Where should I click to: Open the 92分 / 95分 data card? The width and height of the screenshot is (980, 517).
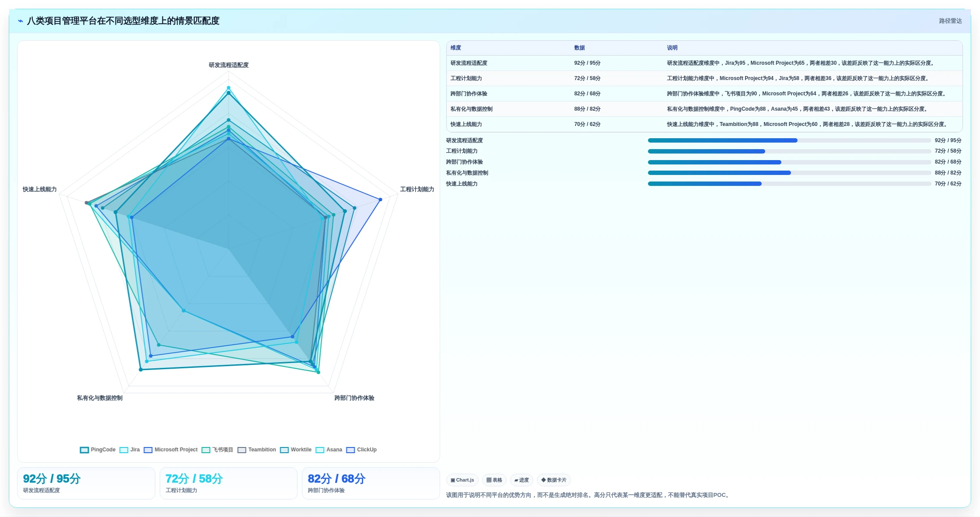[x=86, y=483]
